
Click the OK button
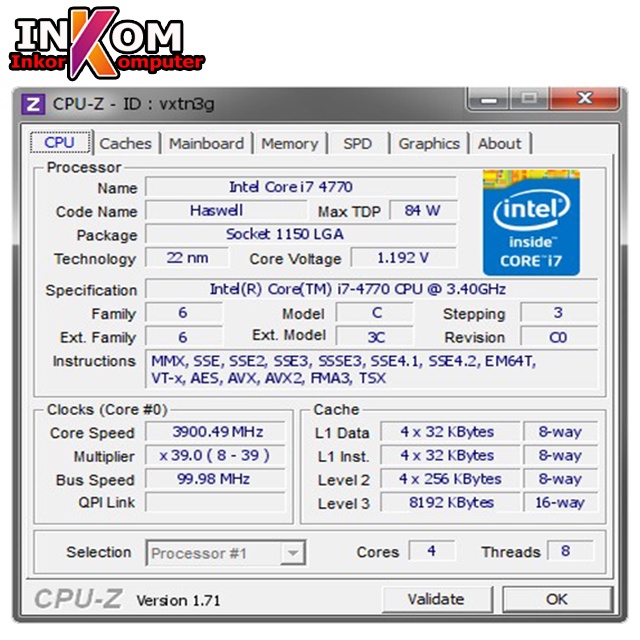tap(557, 599)
